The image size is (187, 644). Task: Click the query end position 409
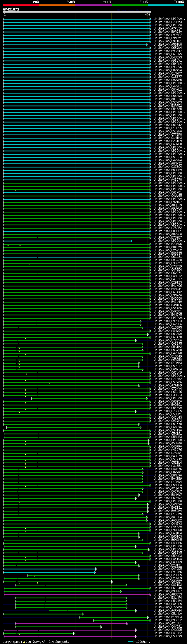pos(148,14)
